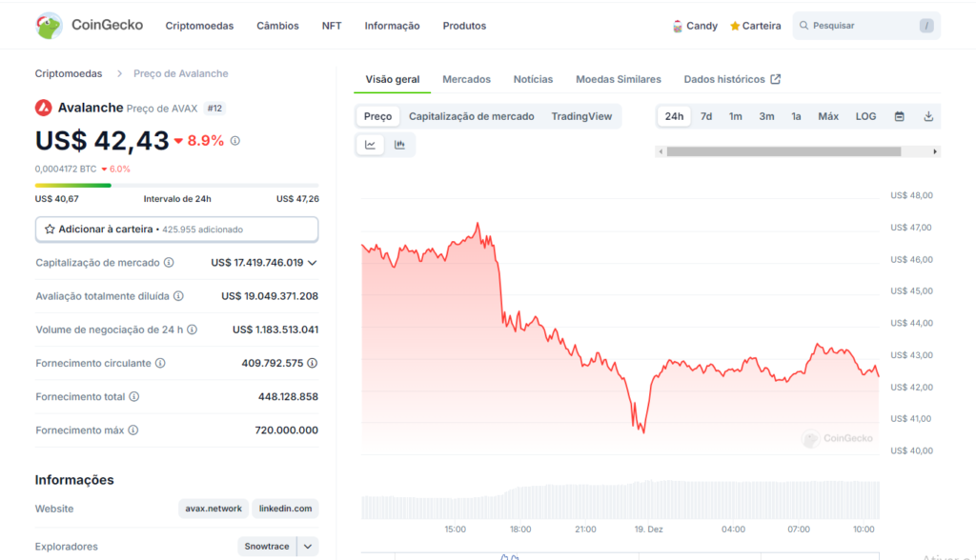Open info icon beside 409.792.575 value
This screenshot has height=560, width=976.
pos(313,364)
